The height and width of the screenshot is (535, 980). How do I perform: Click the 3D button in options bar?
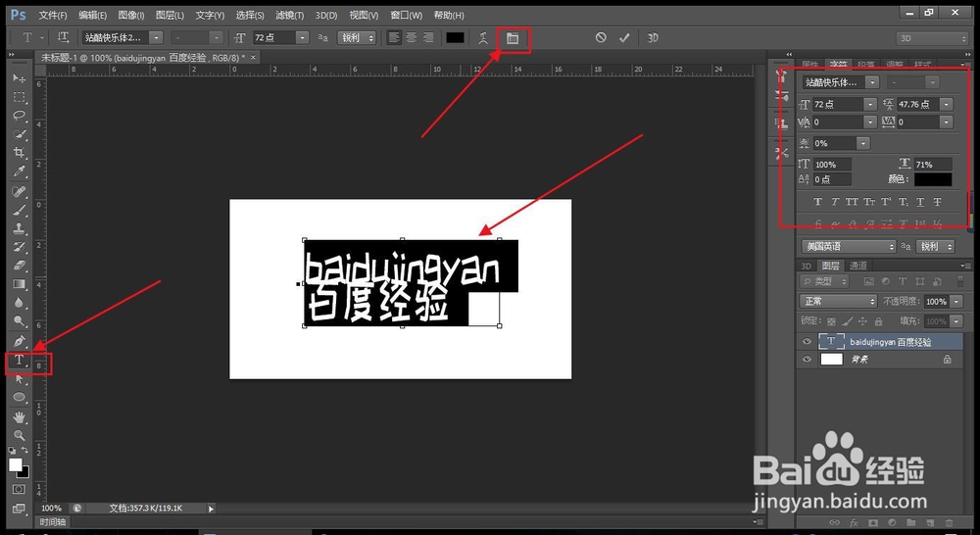click(x=653, y=37)
